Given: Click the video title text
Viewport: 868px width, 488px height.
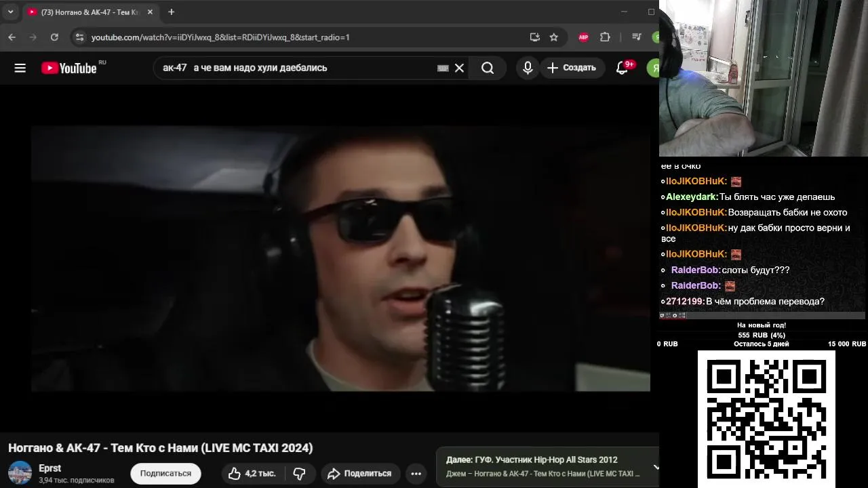Looking at the screenshot, I should (x=161, y=448).
